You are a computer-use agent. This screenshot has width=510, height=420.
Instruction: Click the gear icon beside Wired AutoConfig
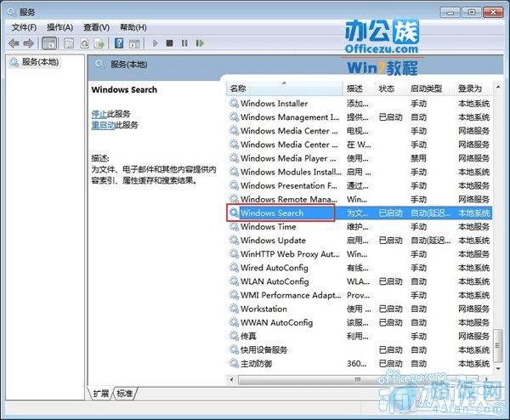(234, 268)
